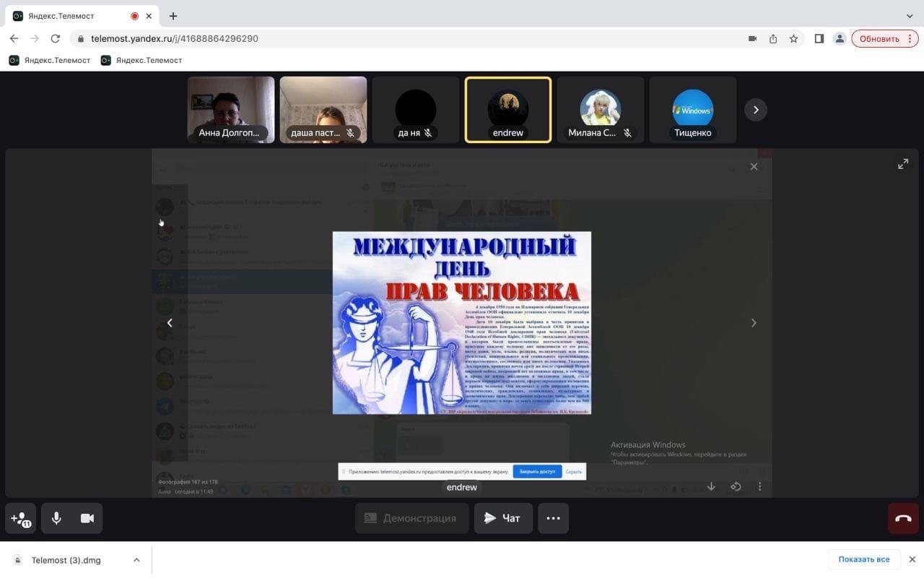Viewport: 924px width, 578px height.
Task: Expand the Telemost (3).dmg download options
Action: point(136,560)
